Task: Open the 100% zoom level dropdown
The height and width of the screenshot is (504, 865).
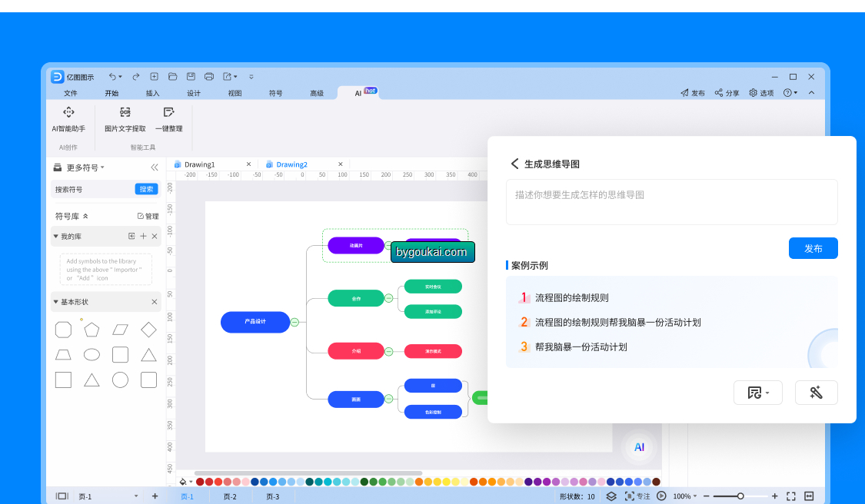Action: point(685,496)
